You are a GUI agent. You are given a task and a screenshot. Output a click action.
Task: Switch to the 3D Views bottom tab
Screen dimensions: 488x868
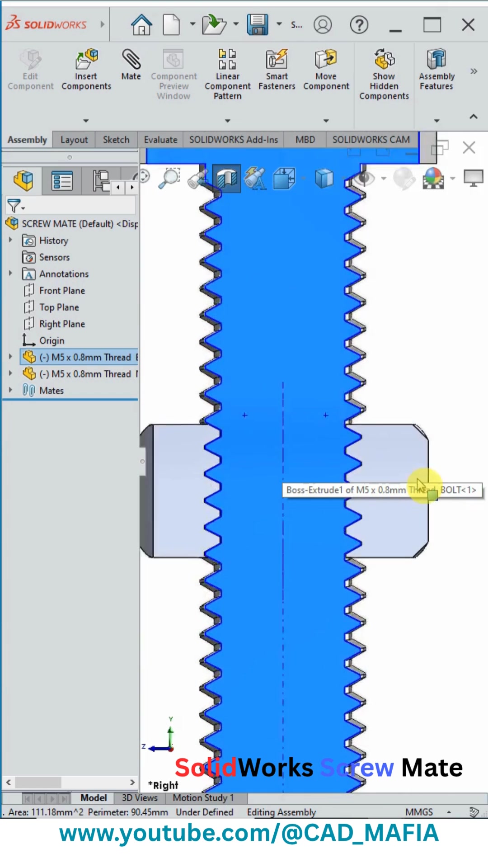[140, 798]
